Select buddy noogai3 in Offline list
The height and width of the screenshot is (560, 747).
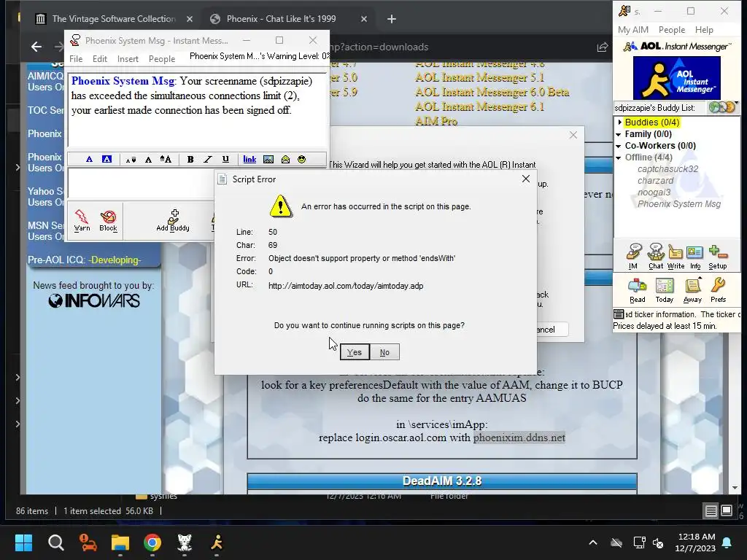[x=654, y=192]
